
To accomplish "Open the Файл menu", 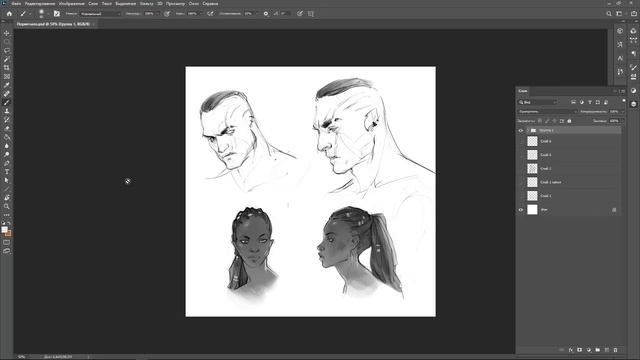I will (16, 4).
